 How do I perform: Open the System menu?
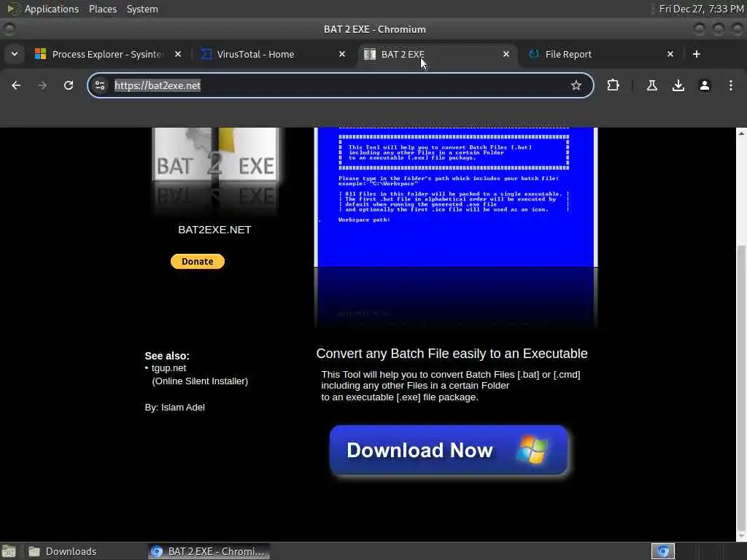(x=142, y=9)
